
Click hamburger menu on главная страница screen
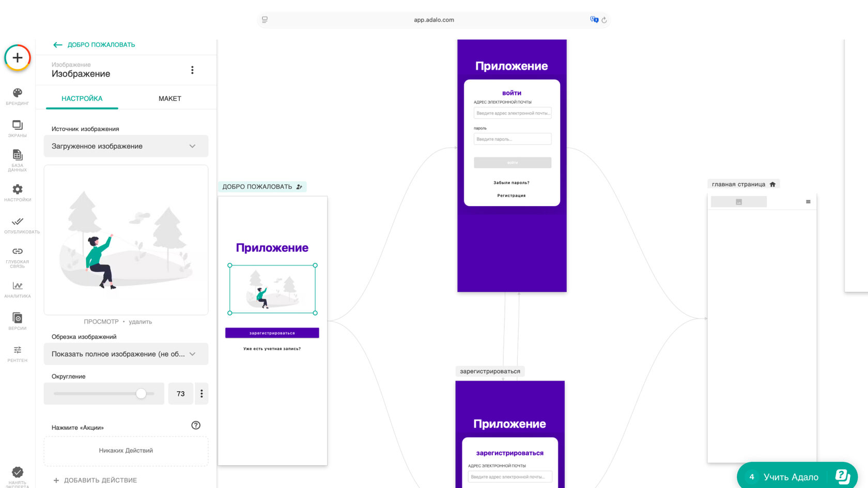pyautogui.click(x=808, y=202)
